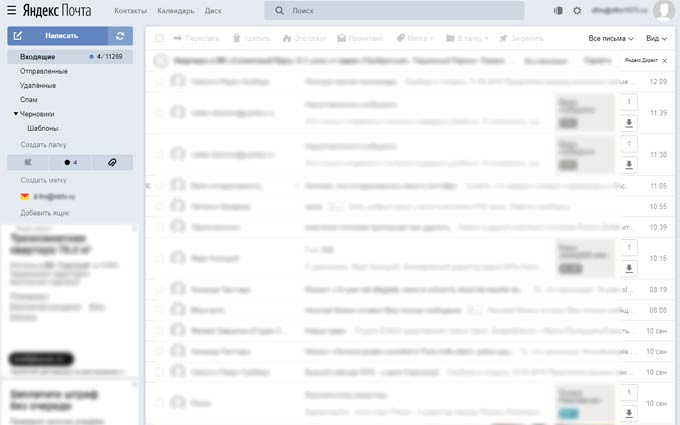
Task: Show only messages with attachments via paperclip
Action: (112, 161)
